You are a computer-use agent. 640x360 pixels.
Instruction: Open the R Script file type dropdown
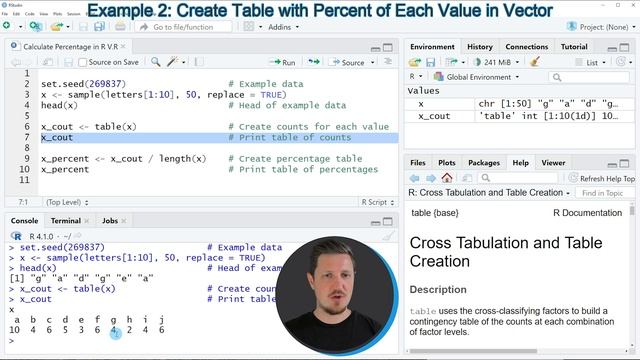click(x=378, y=202)
